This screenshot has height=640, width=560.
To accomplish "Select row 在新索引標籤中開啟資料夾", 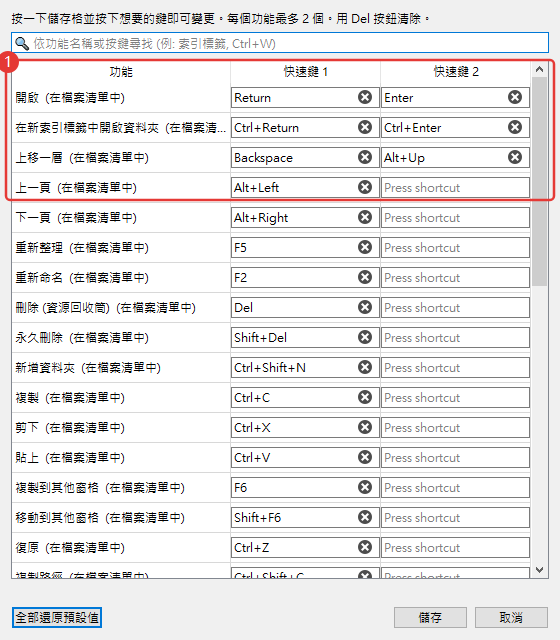I will pyautogui.click(x=120, y=127).
